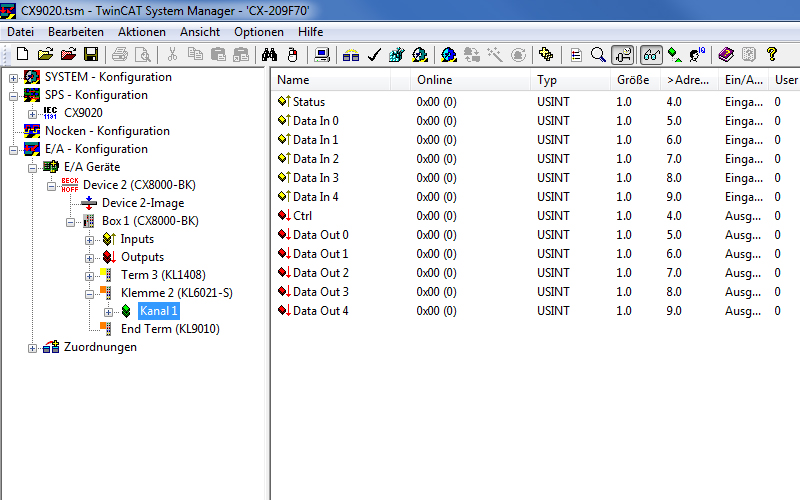The image size is (800, 500).
Task: Select the Data Out 4 variable row
Action: click(536, 311)
